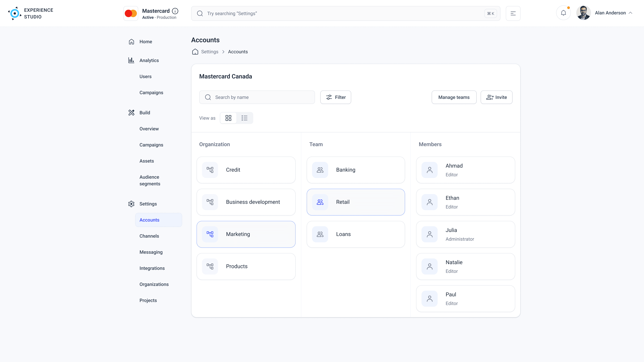Open the hamburger menu icon beside search
This screenshot has height=362, width=644.
click(513, 13)
